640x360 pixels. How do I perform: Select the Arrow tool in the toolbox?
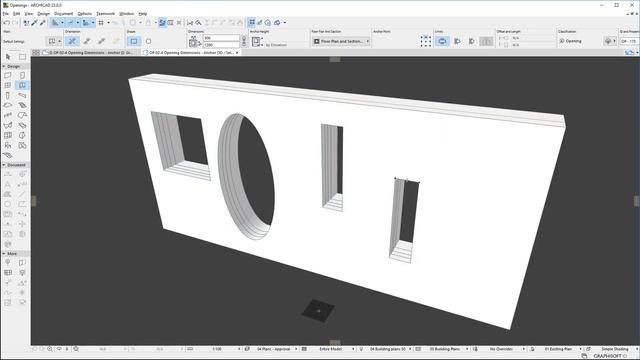click(8, 57)
